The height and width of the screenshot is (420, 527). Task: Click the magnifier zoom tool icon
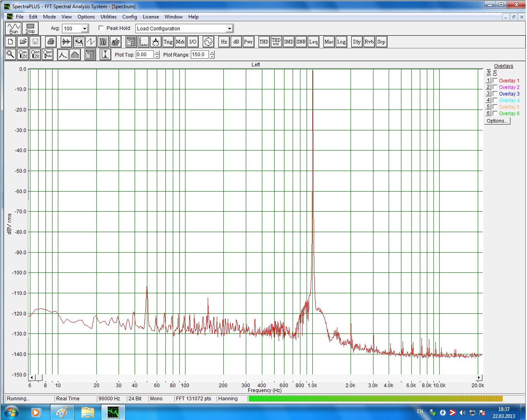[x=10, y=54]
